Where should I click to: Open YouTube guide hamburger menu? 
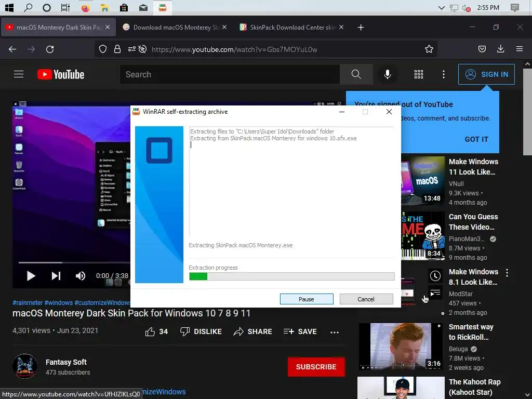click(x=19, y=74)
